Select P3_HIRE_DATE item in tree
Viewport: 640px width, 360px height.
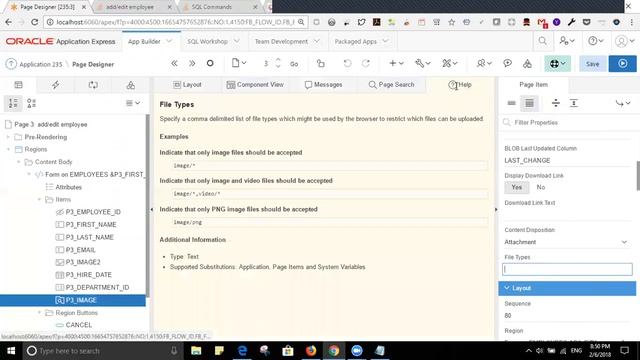[x=89, y=275]
